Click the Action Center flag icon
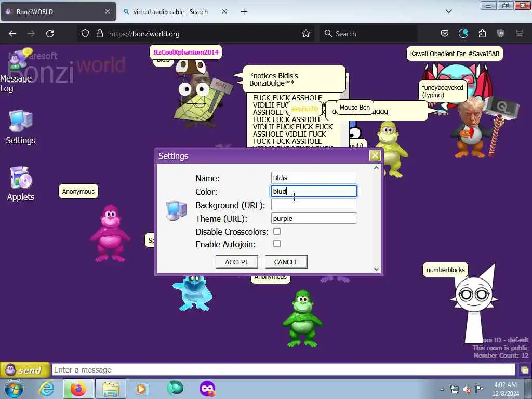This screenshot has height=399, width=532. 479,389
